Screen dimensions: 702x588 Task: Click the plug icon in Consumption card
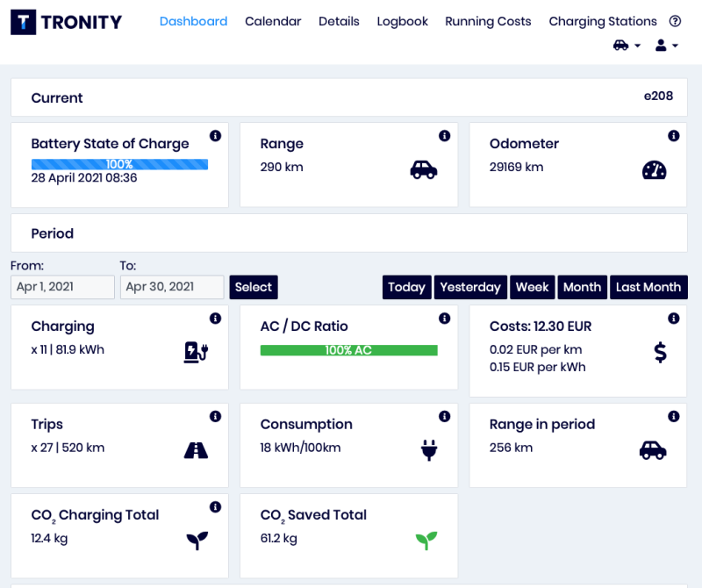428,450
